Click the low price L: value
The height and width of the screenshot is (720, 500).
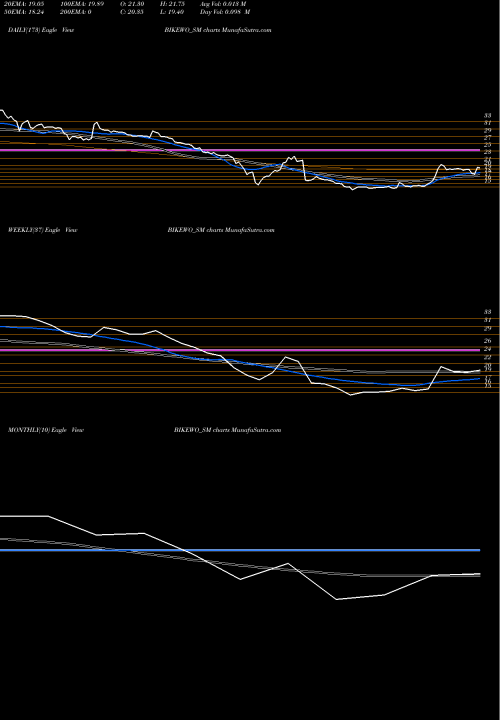[x=172, y=12]
